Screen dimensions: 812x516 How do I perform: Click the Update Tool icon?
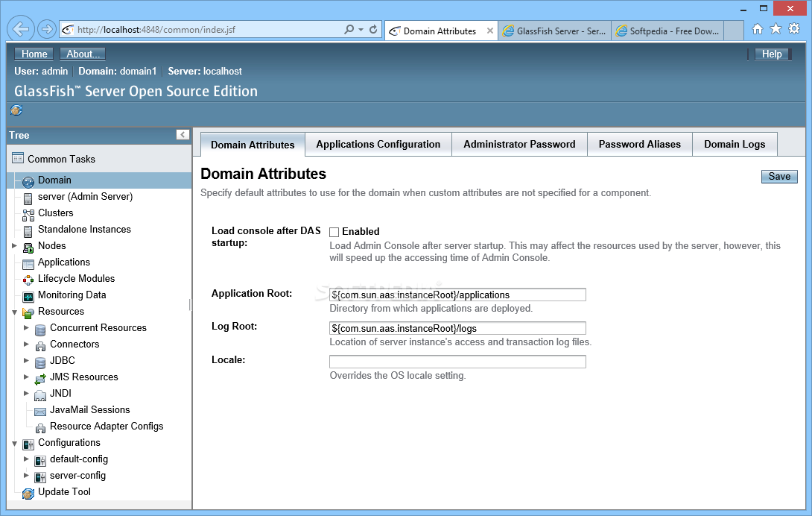click(28, 494)
